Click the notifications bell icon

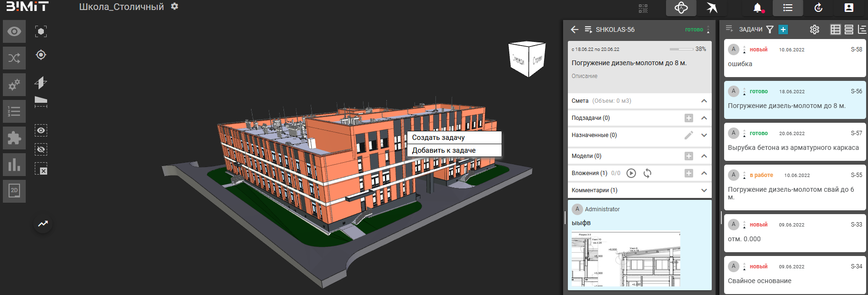coord(757,8)
